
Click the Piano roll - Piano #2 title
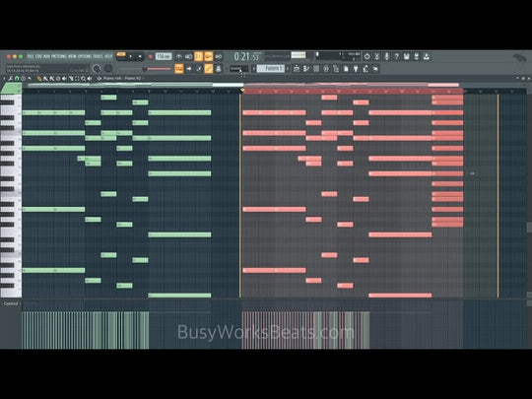click(x=122, y=79)
